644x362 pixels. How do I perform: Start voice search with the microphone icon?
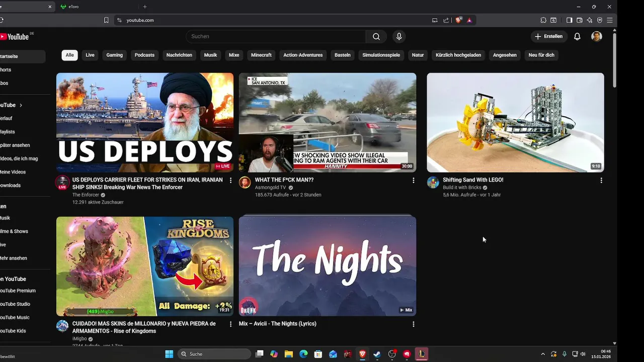(x=399, y=36)
